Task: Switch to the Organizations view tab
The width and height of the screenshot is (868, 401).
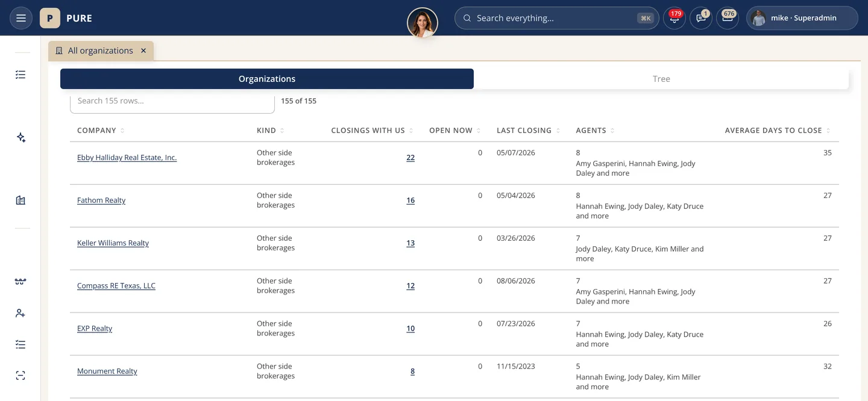Action: tap(267, 79)
